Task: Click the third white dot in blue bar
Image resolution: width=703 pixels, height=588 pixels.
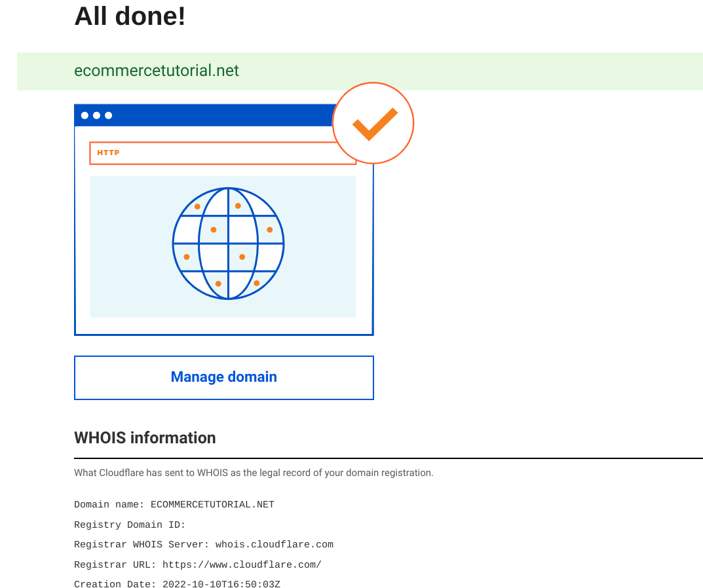Action: (x=108, y=116)
